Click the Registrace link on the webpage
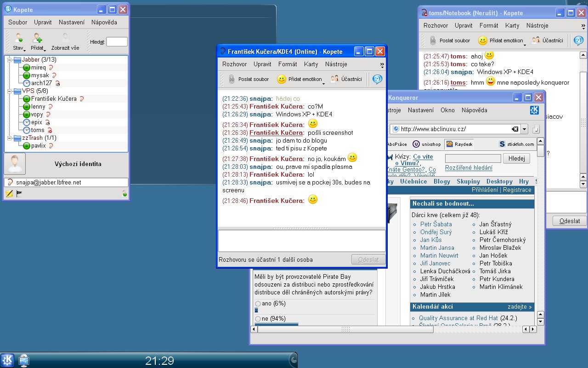This screenshot has width=588, height=368. click(x=517, y=190)
